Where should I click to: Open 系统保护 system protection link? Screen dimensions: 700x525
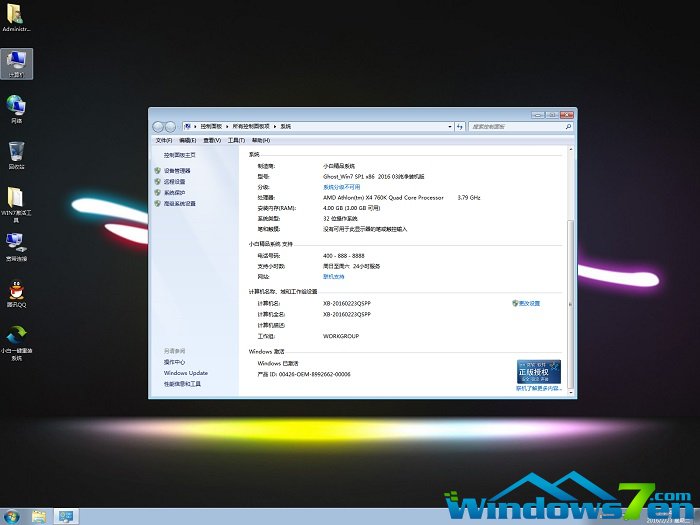click(x=174, y=192)
